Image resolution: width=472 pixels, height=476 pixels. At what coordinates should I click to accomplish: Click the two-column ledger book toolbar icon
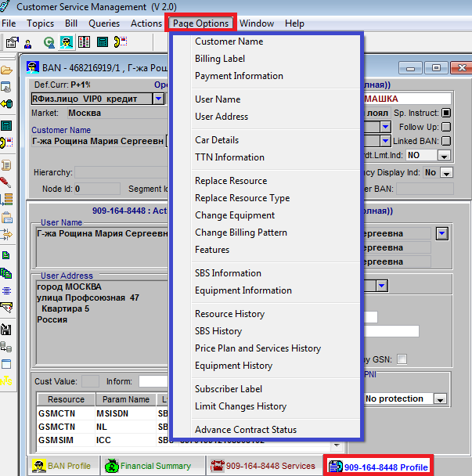pyautogui.click(x=84, y=42)
